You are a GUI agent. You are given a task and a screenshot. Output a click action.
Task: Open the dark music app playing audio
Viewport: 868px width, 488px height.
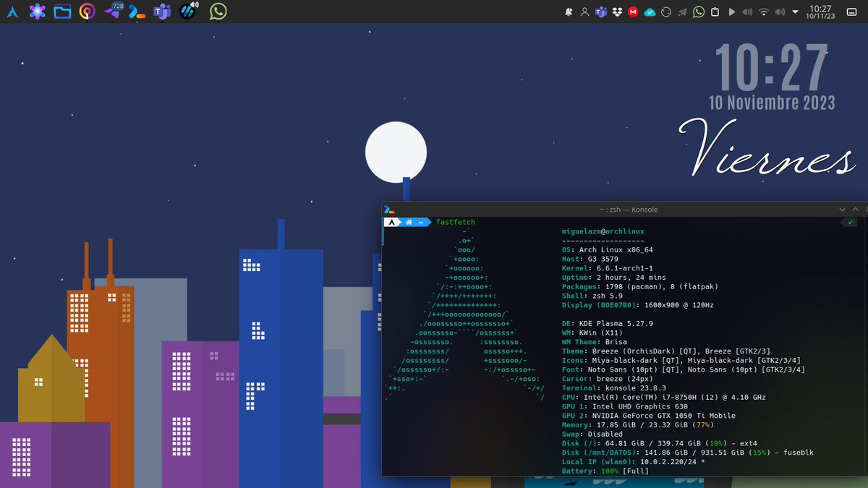point(188,11)
